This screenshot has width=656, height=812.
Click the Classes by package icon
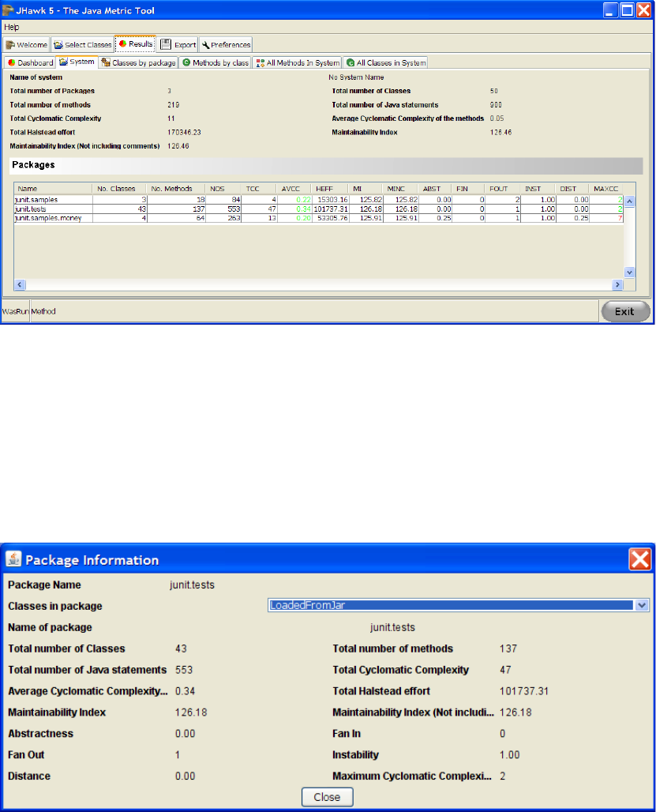click(x=106, y=62)
